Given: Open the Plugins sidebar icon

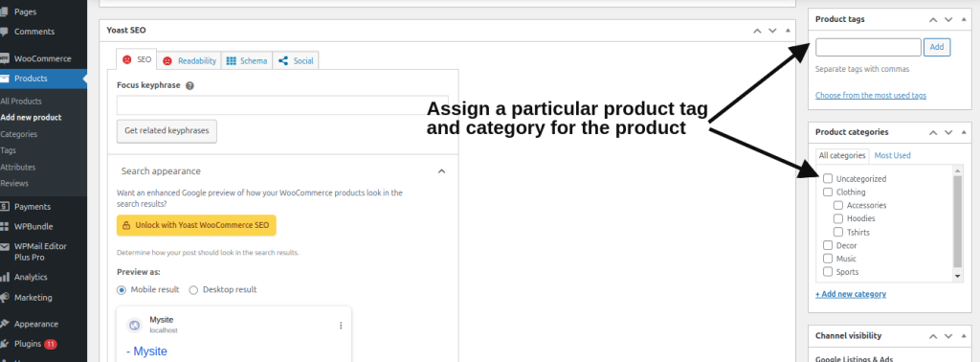Looking at the screenshot, I should 4,344.
